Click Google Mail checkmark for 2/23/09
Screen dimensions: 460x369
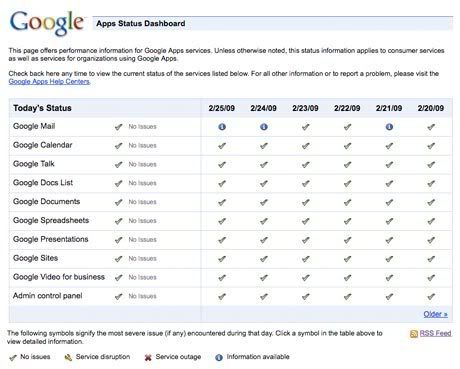point(305,127)
